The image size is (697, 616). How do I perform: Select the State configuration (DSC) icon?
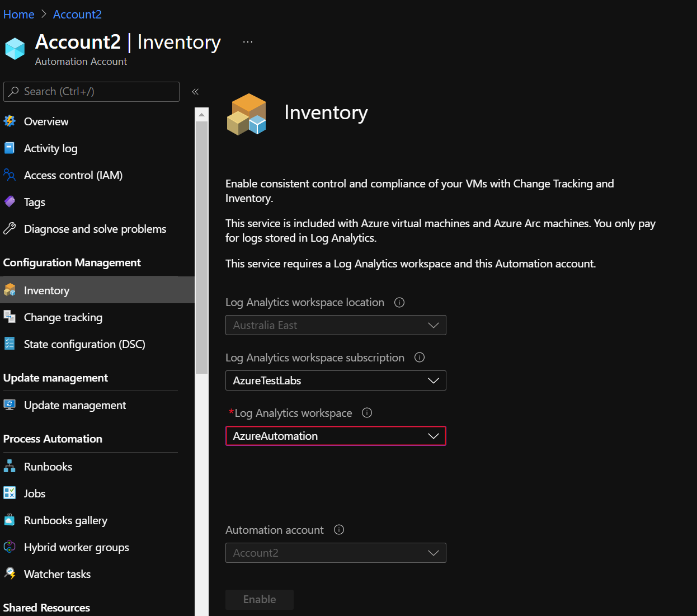coord(10,344)
